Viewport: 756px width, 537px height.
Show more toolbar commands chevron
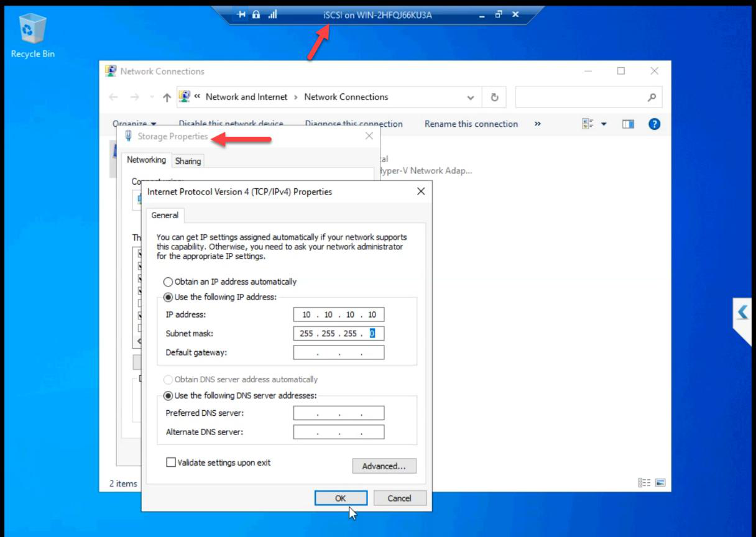(x=537, y=124)
